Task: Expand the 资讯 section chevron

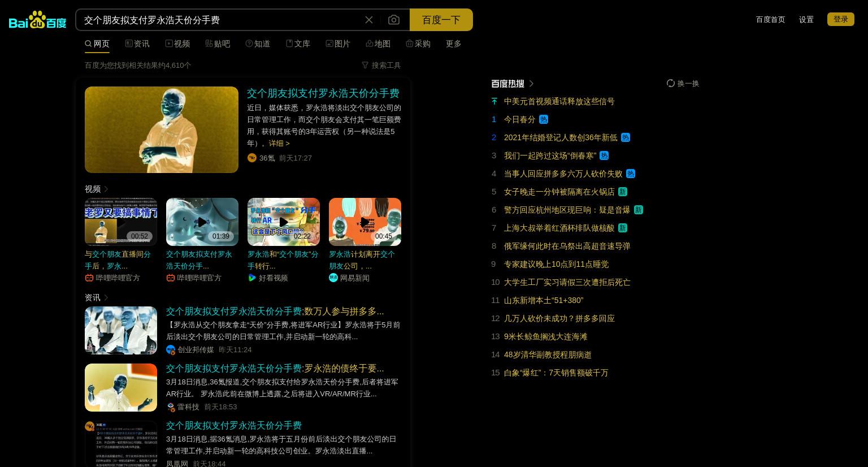Action: coord(106,297)
